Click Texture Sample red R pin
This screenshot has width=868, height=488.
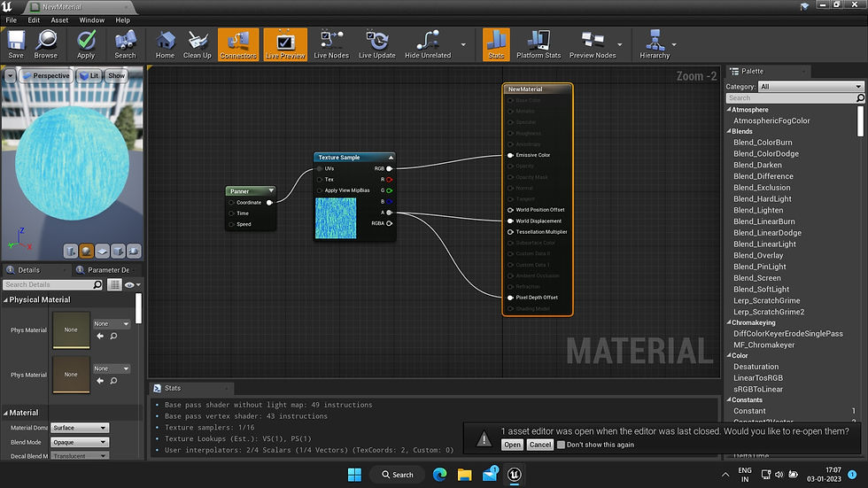[389, 180]
